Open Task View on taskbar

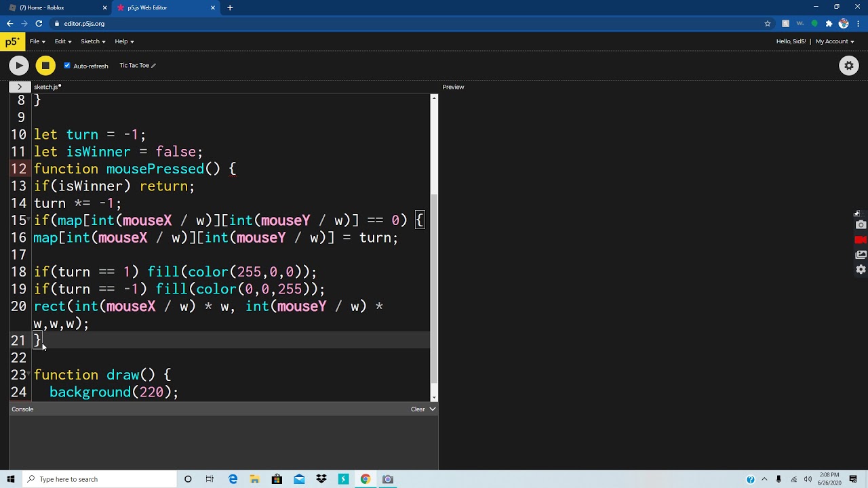(210, 479)
